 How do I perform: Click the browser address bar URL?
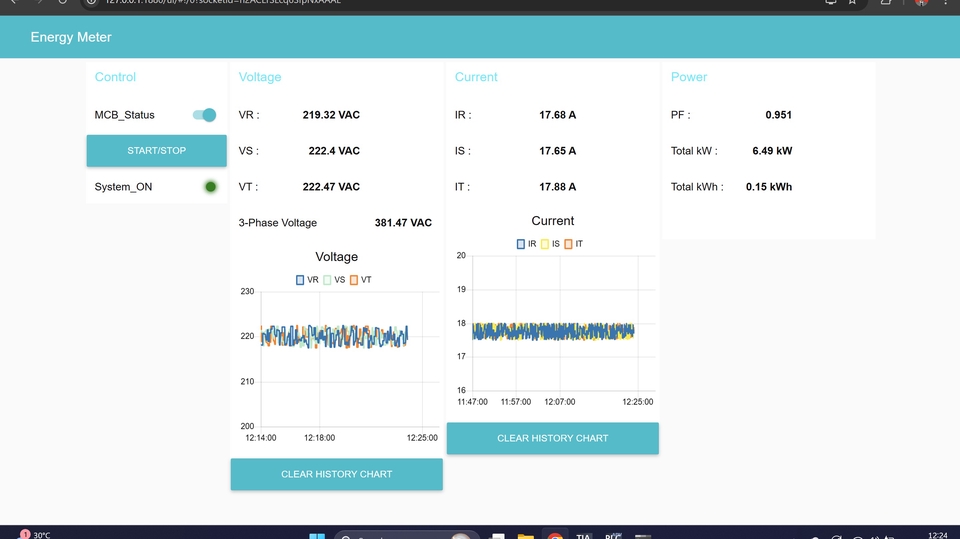(x=223, y=2)
